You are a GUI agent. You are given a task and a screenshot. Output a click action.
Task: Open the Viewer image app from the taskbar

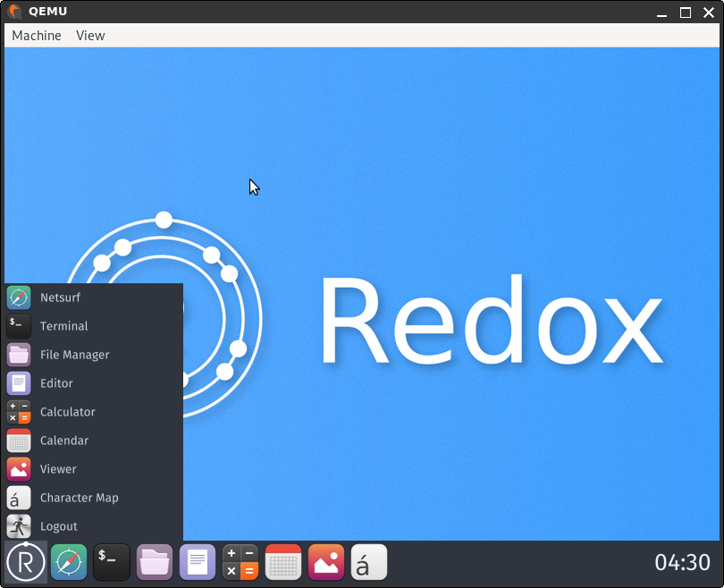point(325,562)
